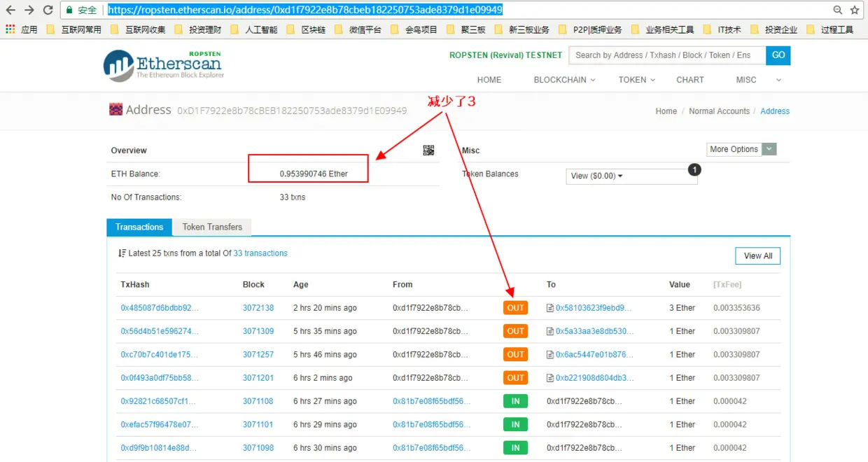Click the 安全 padlock icon in address bar
The height and width of the screenshot is (462, 868).
pos(69,10)
